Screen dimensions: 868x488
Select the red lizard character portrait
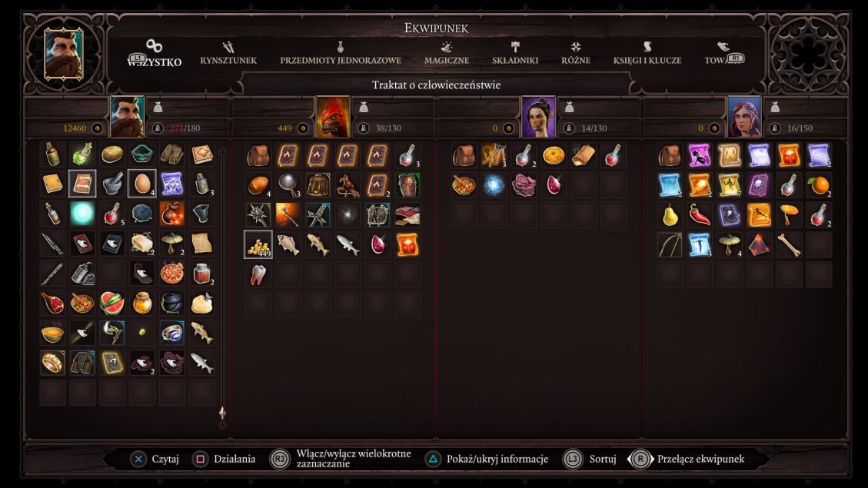click(x=333, y=118)
